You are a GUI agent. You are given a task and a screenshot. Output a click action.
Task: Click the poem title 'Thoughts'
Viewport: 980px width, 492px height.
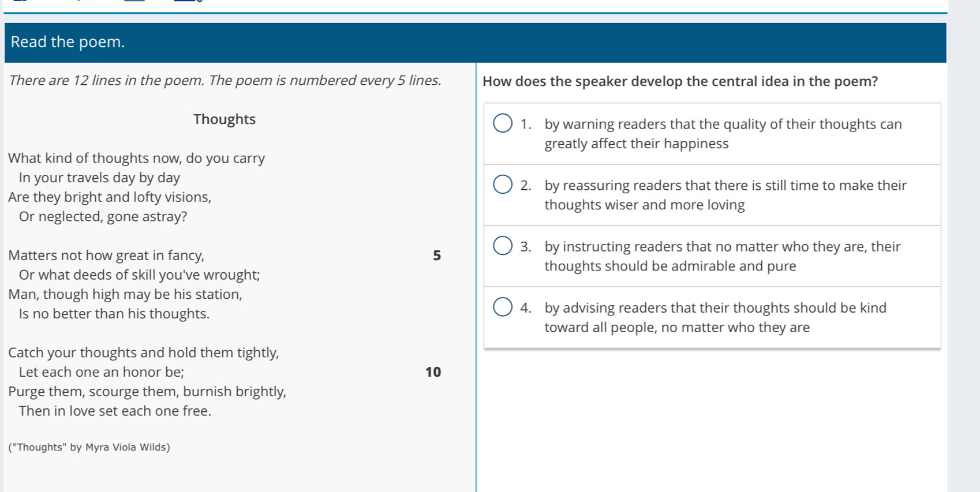pos(225,119)
